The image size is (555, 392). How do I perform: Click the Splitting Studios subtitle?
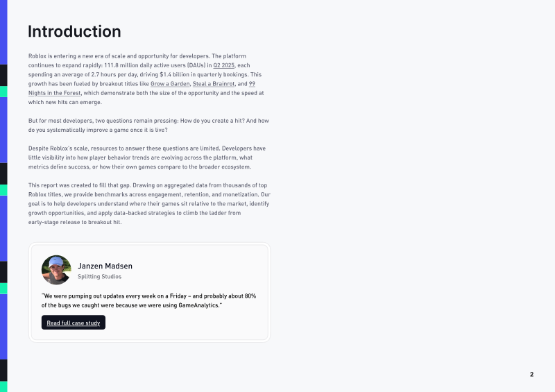point(99,277)
